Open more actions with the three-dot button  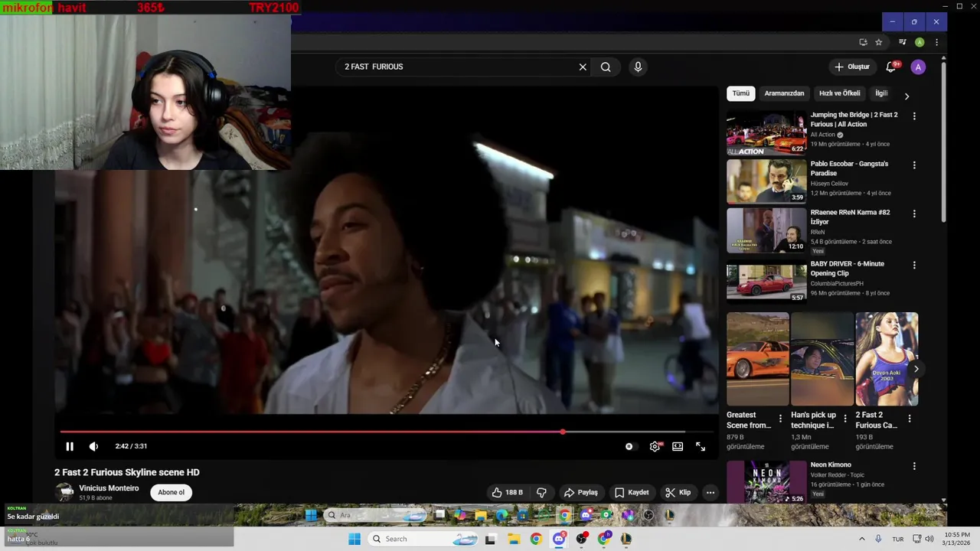[x=710, y=492]
